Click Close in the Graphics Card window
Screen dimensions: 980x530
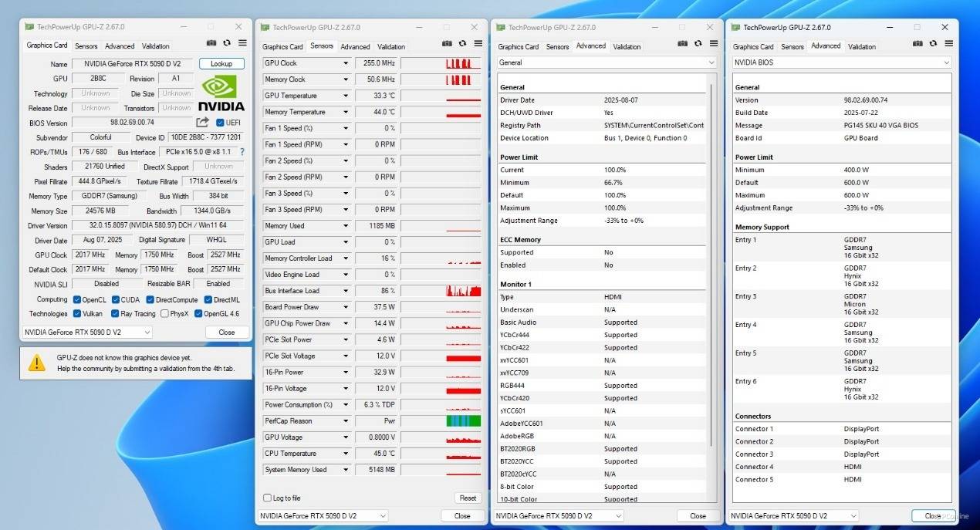[227, 332]
